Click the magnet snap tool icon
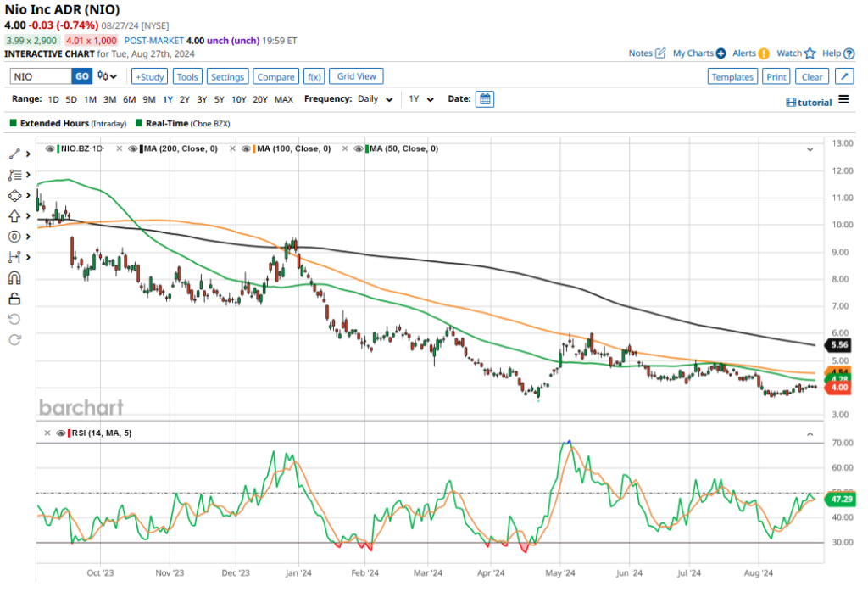868x592 pixels. click(x=14, y=277)
